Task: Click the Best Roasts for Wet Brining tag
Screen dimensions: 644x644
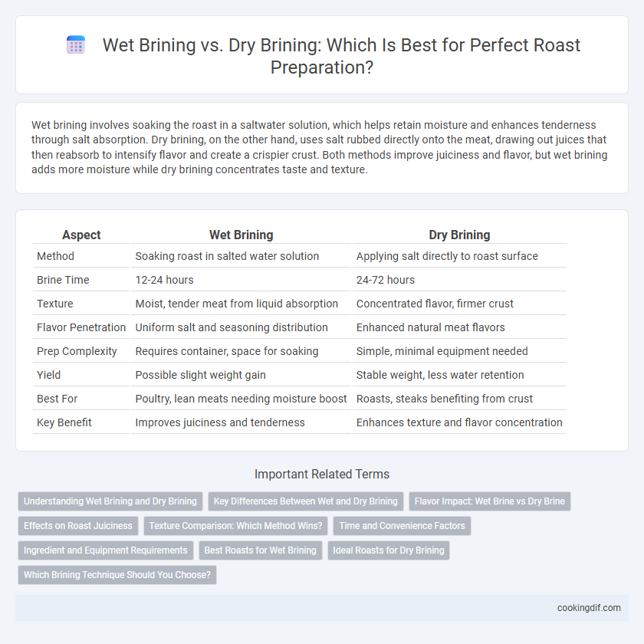Action: (x=261, y=550)
